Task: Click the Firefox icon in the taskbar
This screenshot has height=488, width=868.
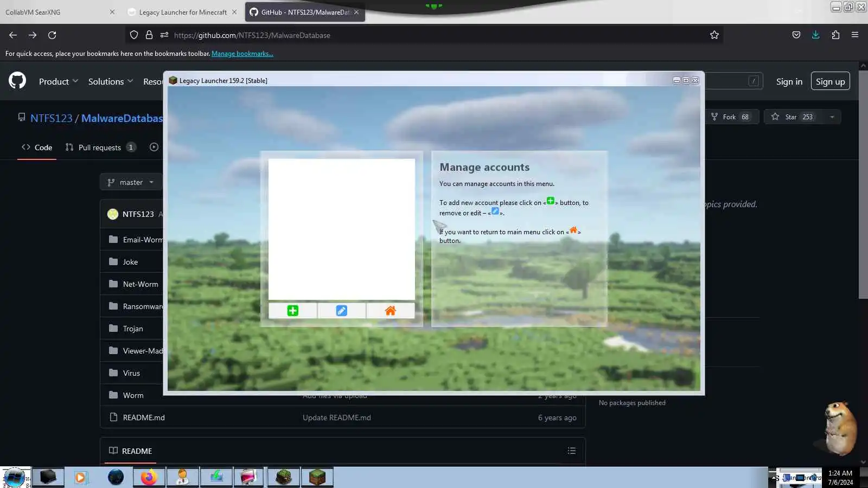Action: click(149, 477)
